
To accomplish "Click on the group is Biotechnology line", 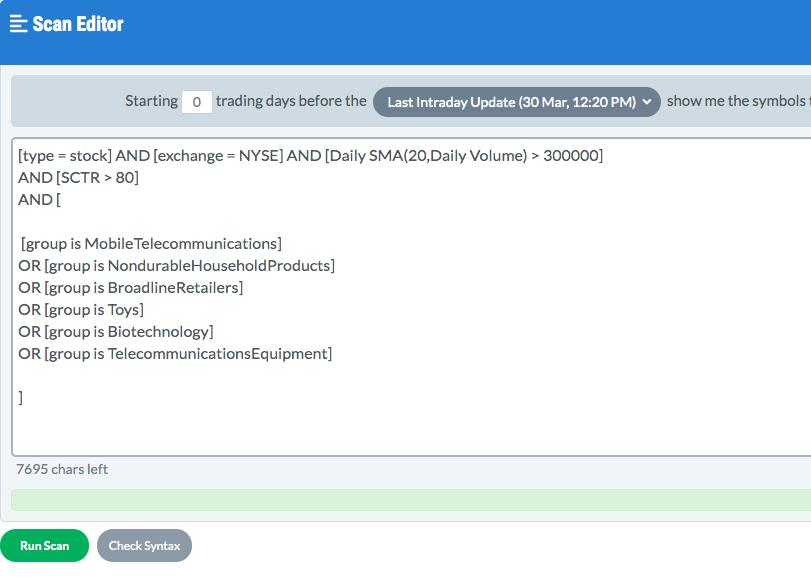I will pyautogui.click(x=116, y=331).
